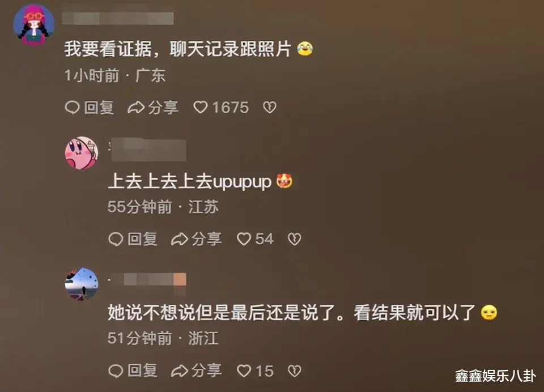This screenshot has width=544, height=392.
Task: Tap broken heart on the upupup comment
Action: pyautogui.click(x=294, y=239)
